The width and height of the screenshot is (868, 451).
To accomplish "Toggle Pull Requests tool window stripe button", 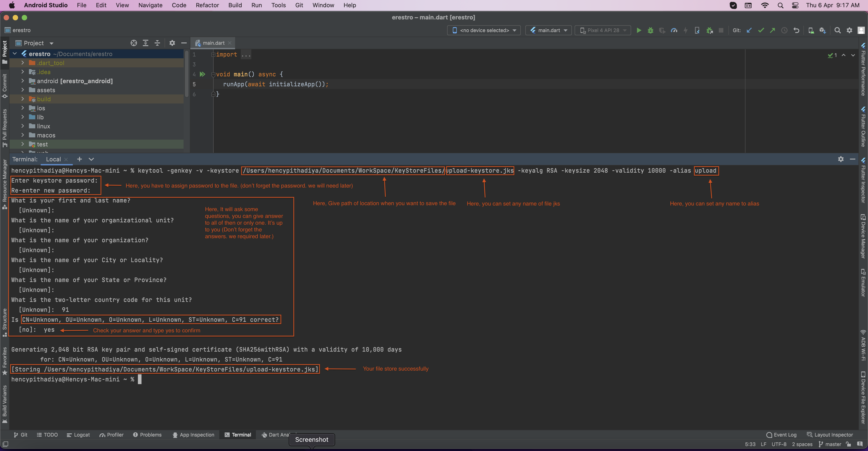I will click(5, 128).
